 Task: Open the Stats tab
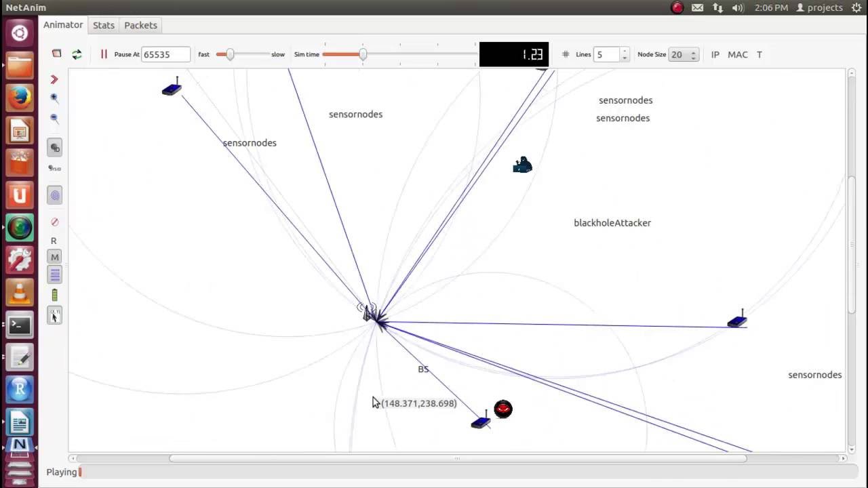[x=104, y=25]
